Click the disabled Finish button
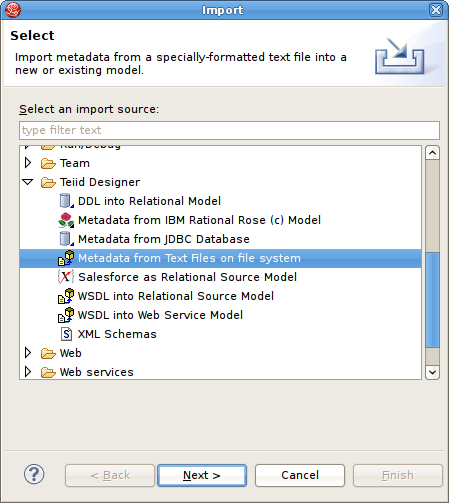This screenshot has height=503, width=449. pos(398,475)
